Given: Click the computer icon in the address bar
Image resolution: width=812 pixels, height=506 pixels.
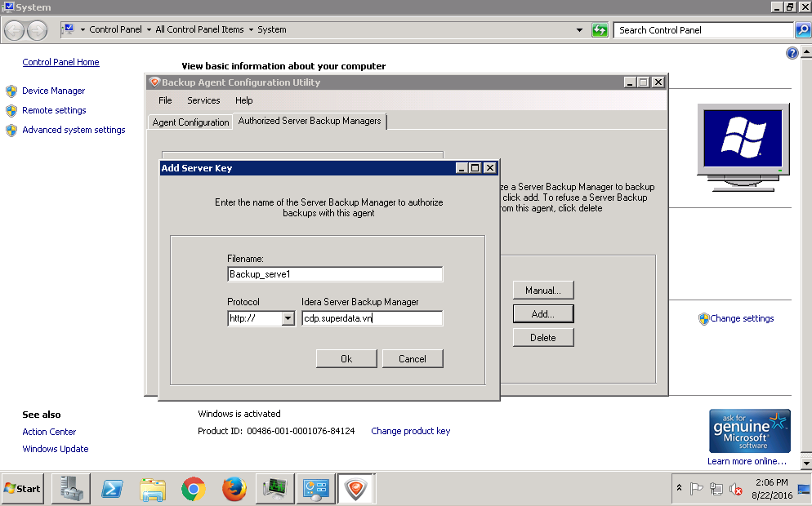Looking at the screenshot, I should tap(69, 29).
